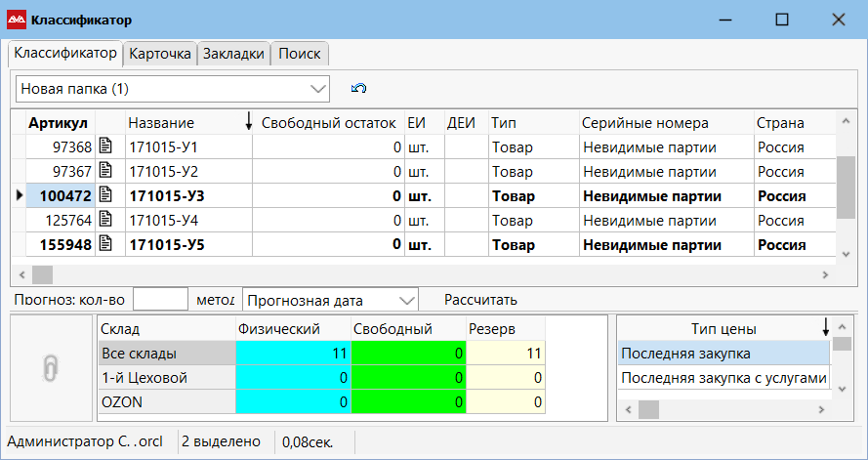
Task: Click the document icon for article 100472
Action: pos(106,195)
